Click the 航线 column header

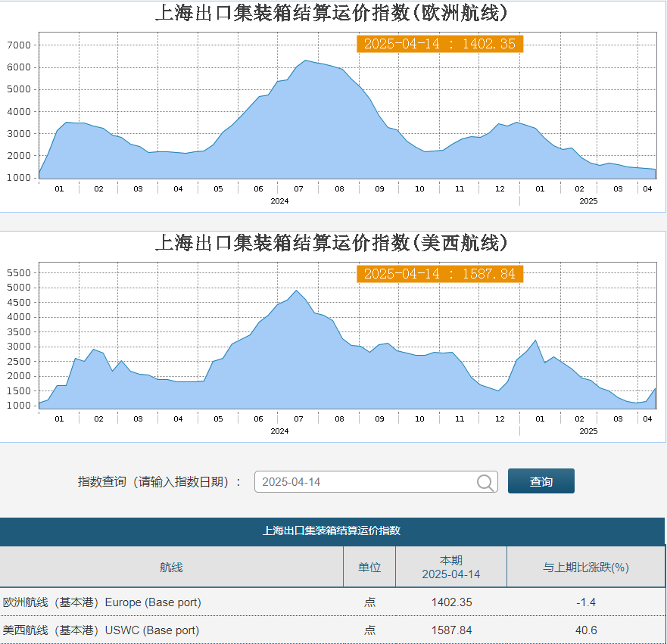(171, 567)
